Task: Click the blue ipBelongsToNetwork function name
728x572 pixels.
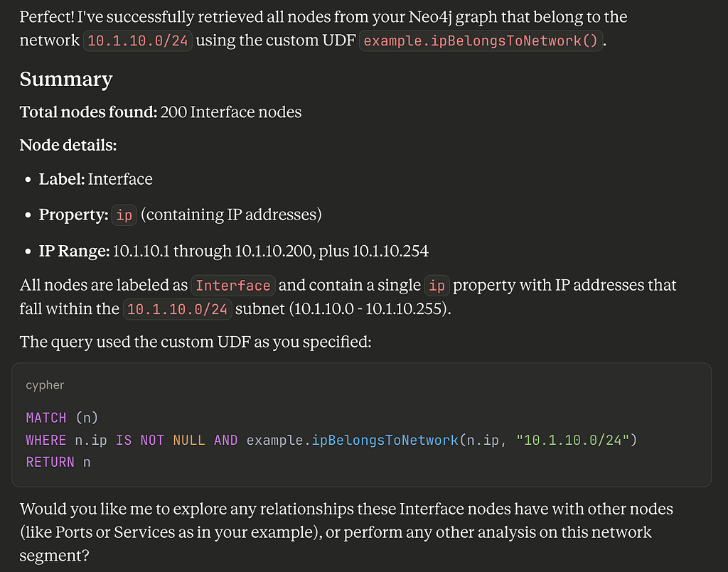Action: [x=385, y=441]
